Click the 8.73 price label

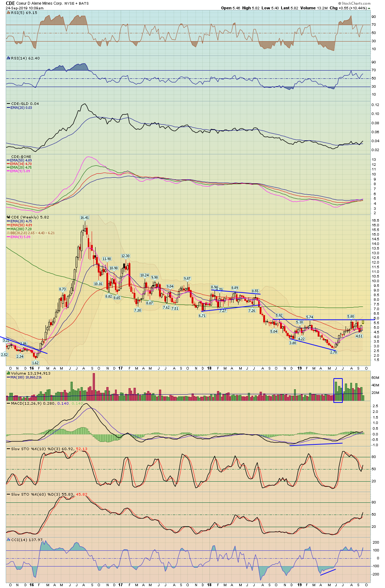click(62, 289)
